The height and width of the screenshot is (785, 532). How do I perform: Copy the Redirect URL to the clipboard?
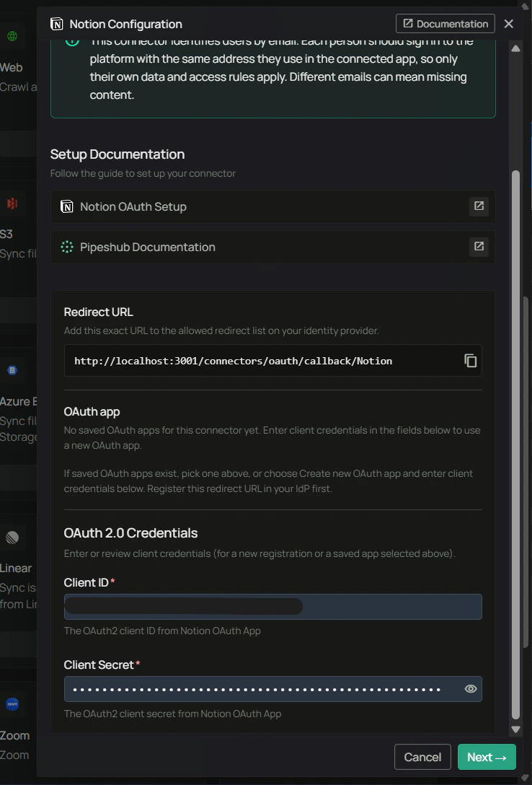pos(470,361)
